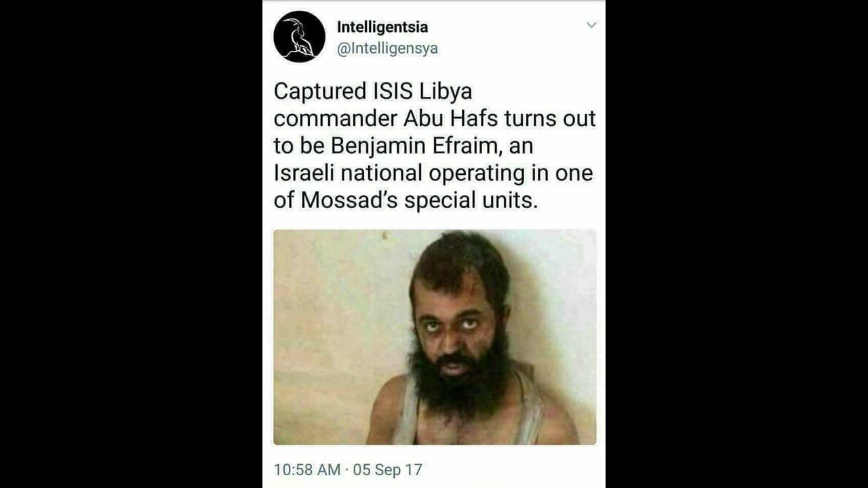
Task: Open the Intelligentsia display name link
Action: pos(382,27)
